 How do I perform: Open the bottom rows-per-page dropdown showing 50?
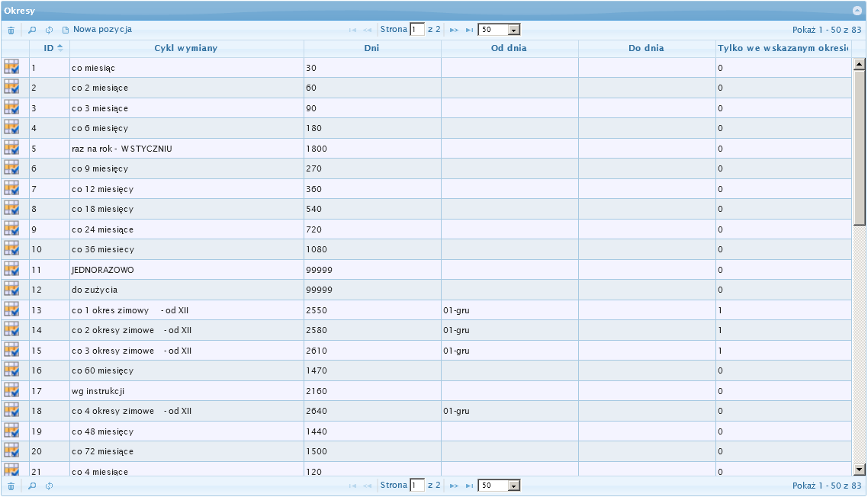[x=500, y=486]
